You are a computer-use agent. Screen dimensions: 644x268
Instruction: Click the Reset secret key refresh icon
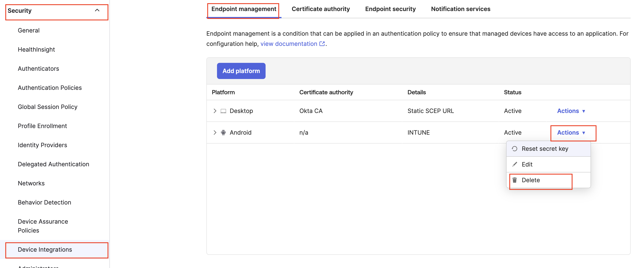point(514,149)
